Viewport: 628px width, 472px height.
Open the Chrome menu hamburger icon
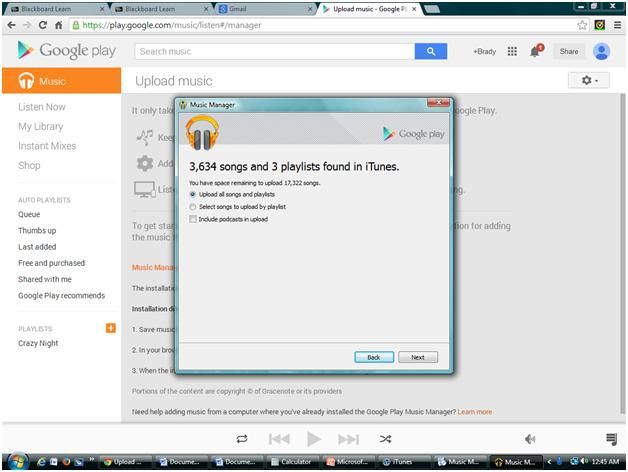point(617,25)
